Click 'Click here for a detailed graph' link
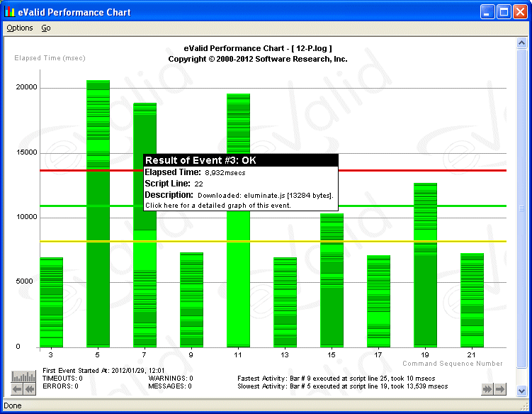Viewport: 532px width, 414px height. click(x=217, y=206)
